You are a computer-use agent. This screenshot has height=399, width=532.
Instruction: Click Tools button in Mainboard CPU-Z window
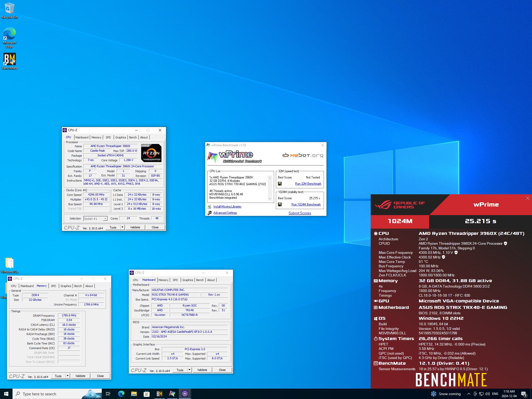pyautogui.click(x=180, y=370)
